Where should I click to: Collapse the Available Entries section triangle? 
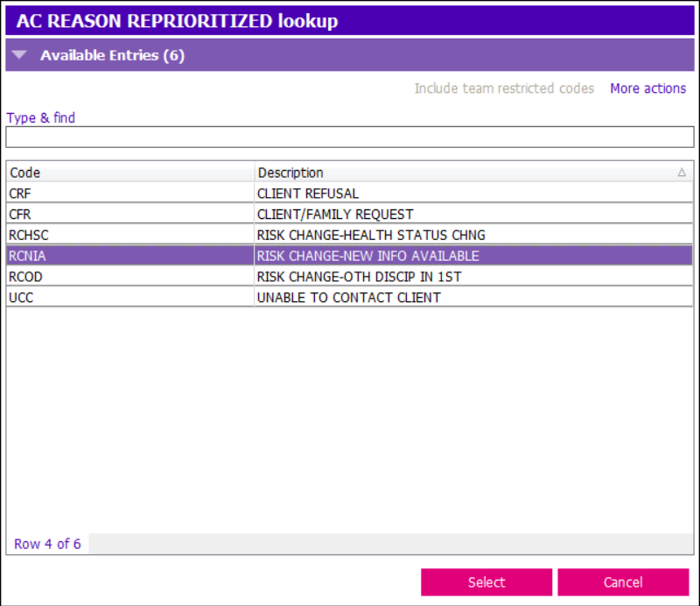(19, 54)
